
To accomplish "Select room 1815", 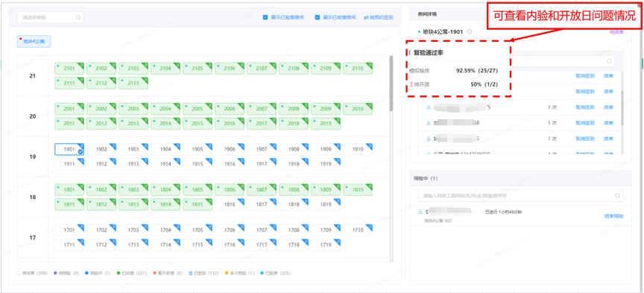I will 198,204.
